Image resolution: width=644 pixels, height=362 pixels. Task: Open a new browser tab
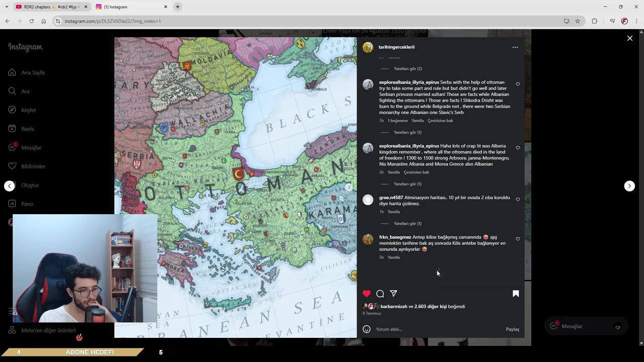[x=178, y=7]
